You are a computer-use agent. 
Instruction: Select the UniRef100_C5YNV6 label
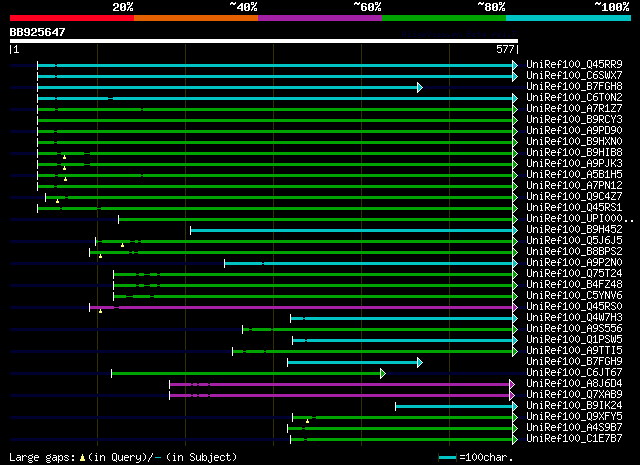pyautogui.click(x=574, y=296)
